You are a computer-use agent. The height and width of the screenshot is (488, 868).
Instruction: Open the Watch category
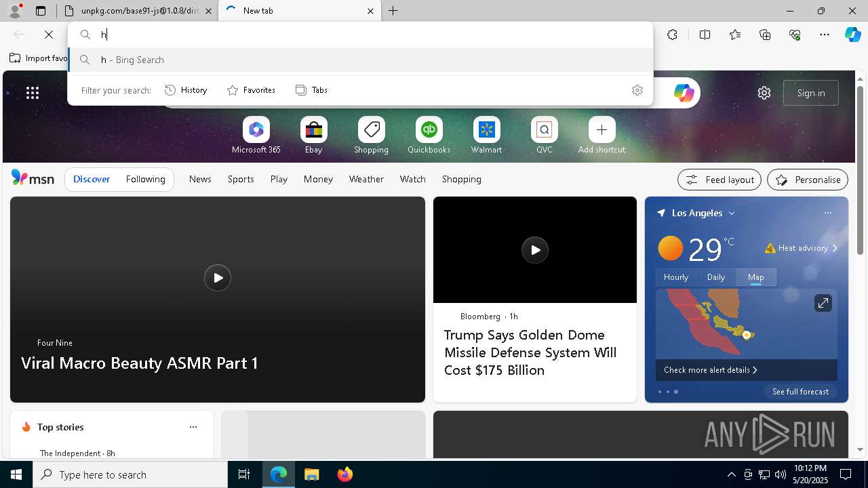(x=413, y=179)
